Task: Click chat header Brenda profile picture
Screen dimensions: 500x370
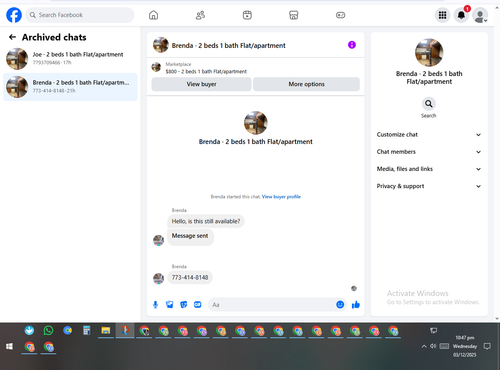Action: 161,45
